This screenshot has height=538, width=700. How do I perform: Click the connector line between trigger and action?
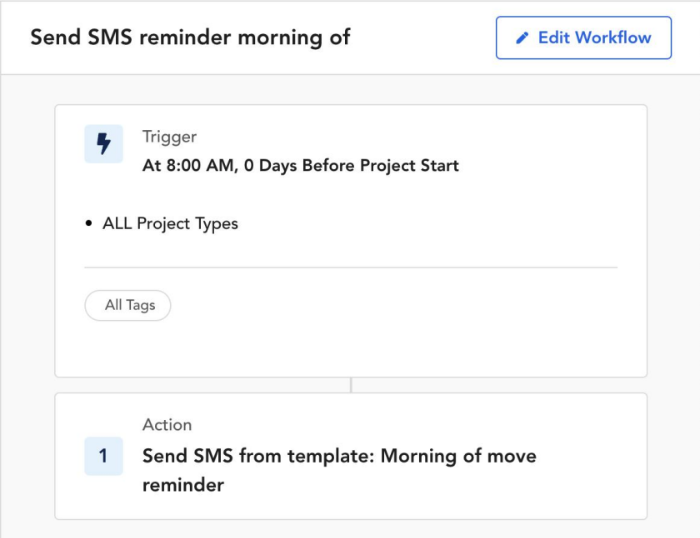pyautogui.click(x=351, y=385)
